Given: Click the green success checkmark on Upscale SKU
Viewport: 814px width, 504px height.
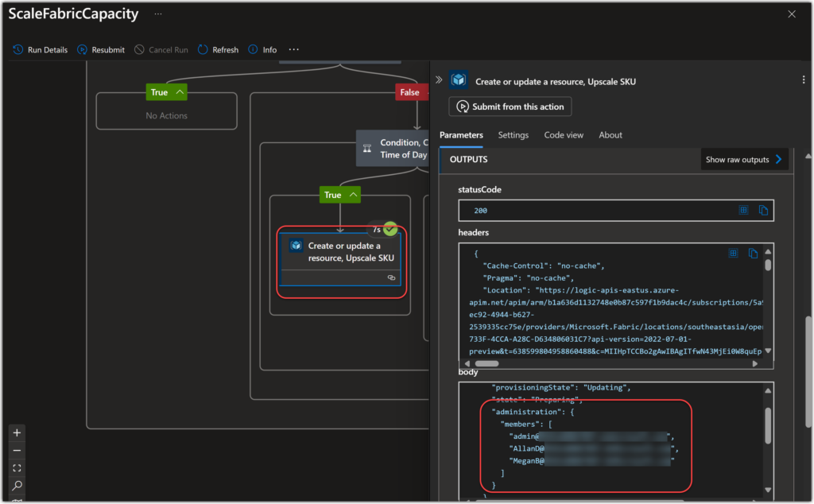Looking at the screenshot, I should click(390, 229).
